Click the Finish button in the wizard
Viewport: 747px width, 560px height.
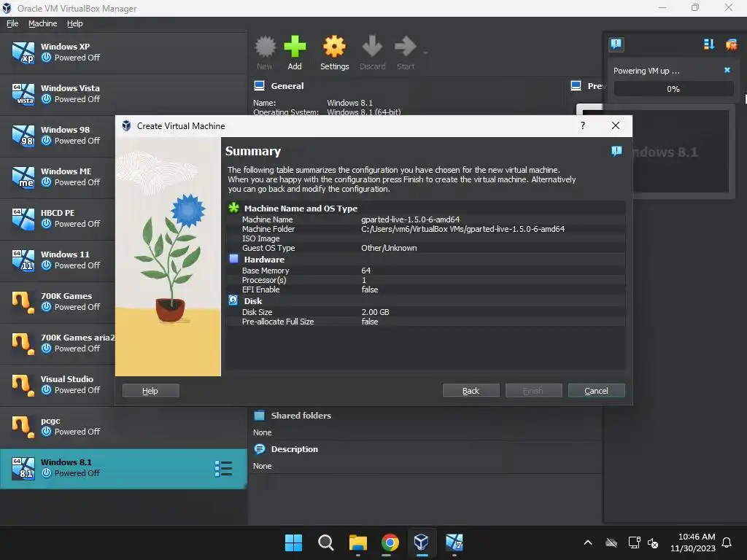(x=533, y=391)
